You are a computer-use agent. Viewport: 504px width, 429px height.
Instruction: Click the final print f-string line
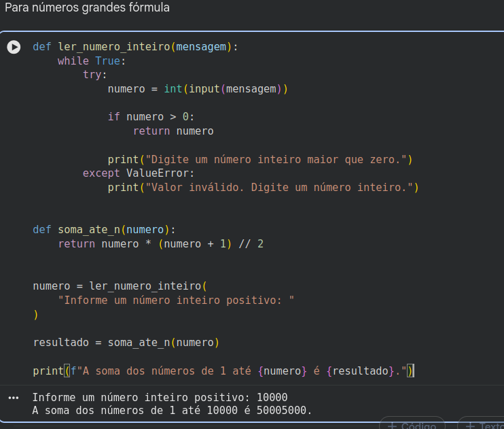223,371
